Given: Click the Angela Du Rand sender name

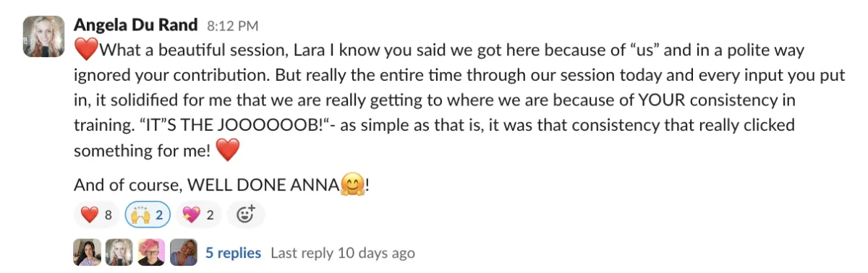Looking at the screenshot, I should point(136,25).
